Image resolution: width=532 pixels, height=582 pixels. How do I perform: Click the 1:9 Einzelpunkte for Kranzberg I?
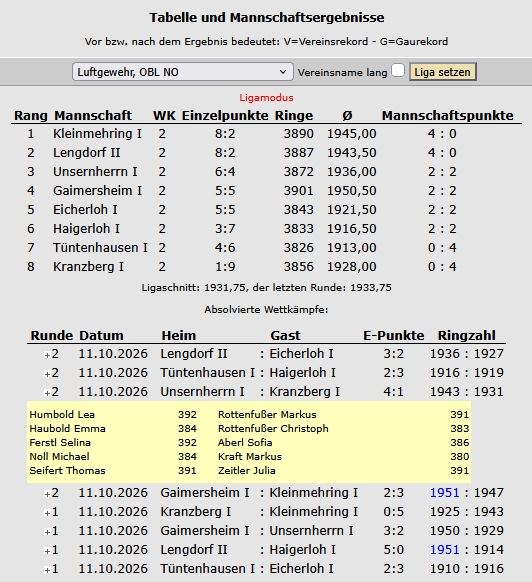click(225, 267)
